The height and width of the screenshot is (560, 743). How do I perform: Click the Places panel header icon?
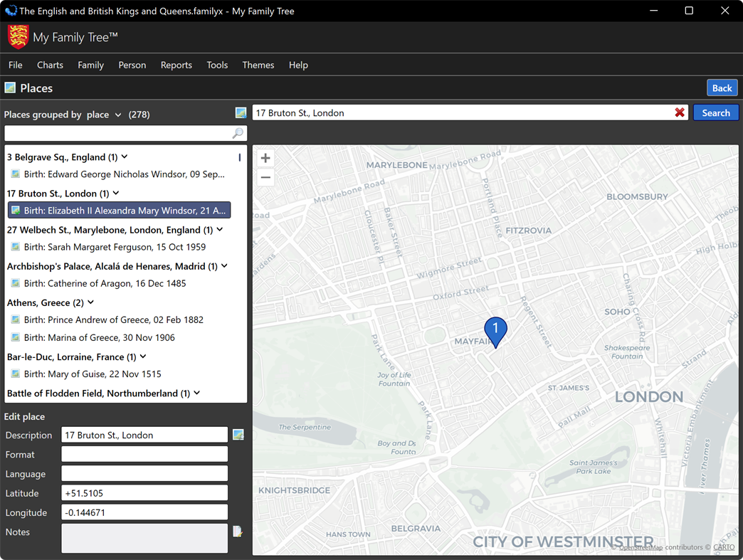pyautogui.click(x=10, y=88)
